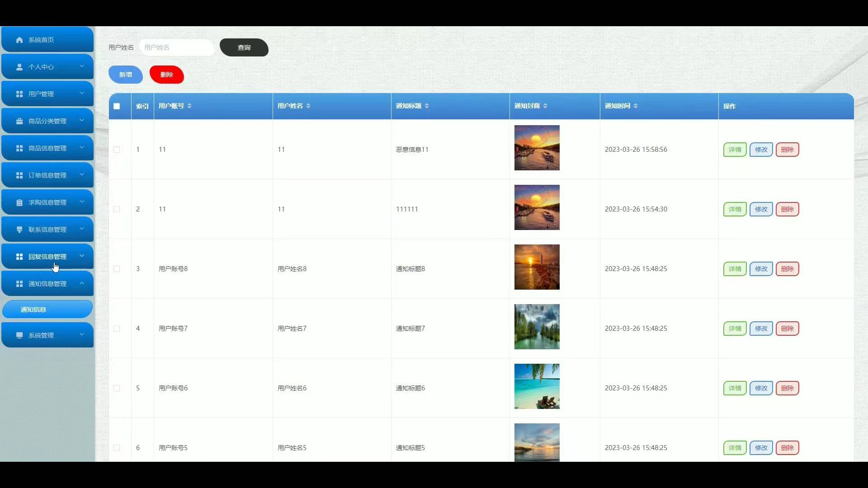Collapse the 通知信息管理 menu chevron

tap(82, 283)
